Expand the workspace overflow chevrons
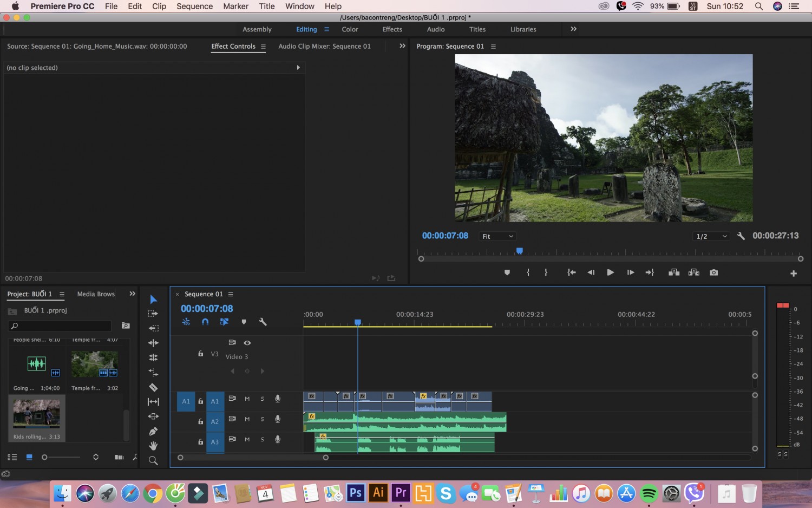This screenshot has width=812, height=508. click(x=573, y=29)
